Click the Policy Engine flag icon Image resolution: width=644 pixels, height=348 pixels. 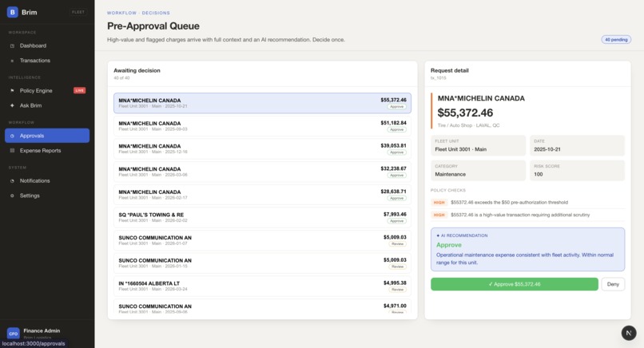(12, 90)
